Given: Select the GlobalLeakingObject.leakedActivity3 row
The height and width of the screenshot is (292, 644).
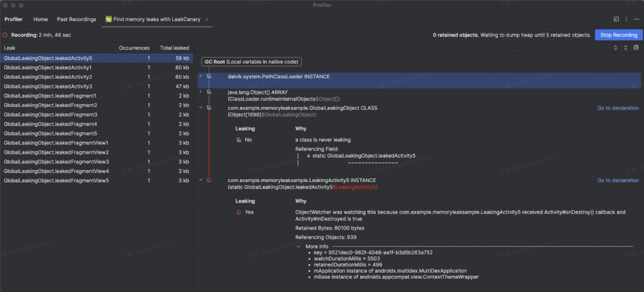Looking at the screenshot, I should pyautogui.click(x=97, y=87).
